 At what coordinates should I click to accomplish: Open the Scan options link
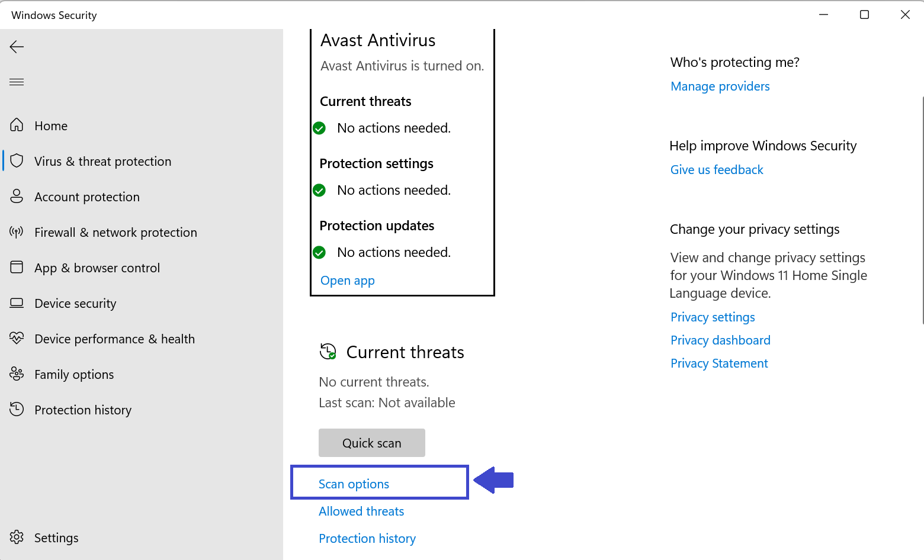[354, 484]
